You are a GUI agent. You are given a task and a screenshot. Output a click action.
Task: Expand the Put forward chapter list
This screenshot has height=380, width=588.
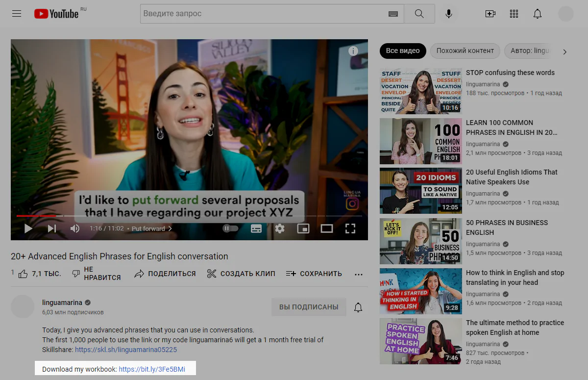pos(151,228)
